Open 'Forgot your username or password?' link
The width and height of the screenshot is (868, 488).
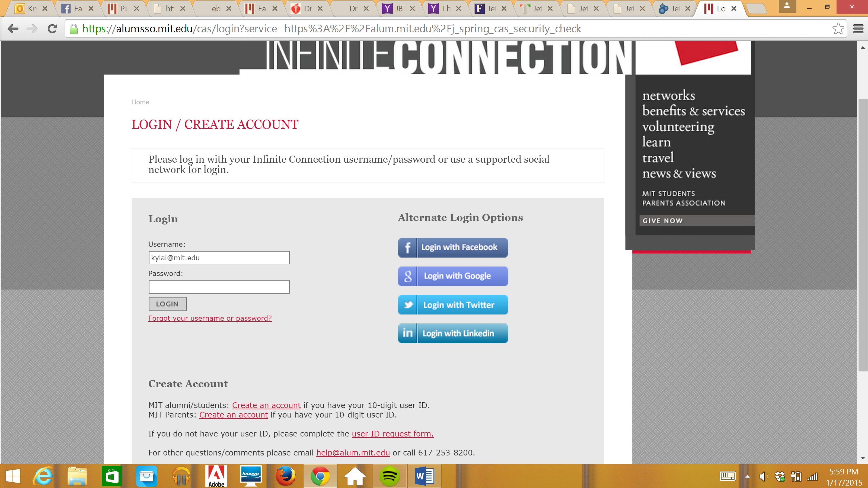(x=210, y=318)
